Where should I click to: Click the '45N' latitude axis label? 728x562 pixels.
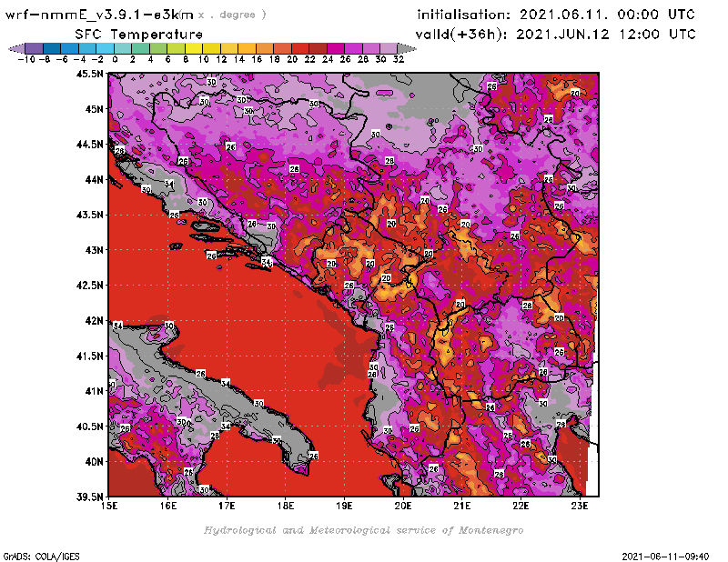pyautogui.click(x=94, y=109)
